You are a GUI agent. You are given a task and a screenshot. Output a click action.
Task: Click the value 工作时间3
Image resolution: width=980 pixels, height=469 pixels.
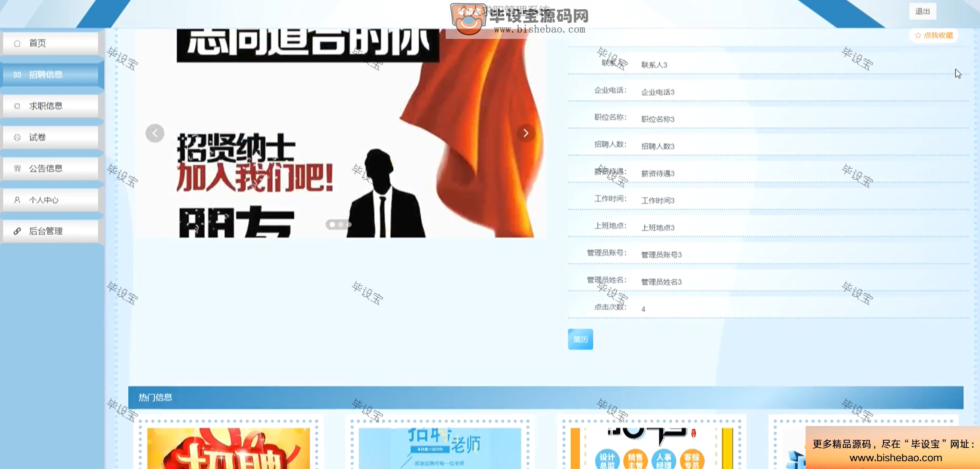tap(658, 200)
